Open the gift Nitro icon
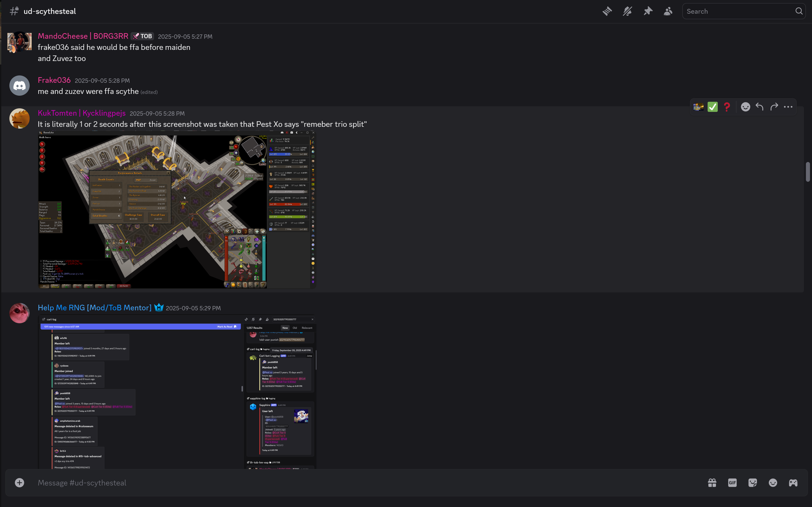Screen dimensions: 812x507 pyautogui.click(x=712, y=483)
